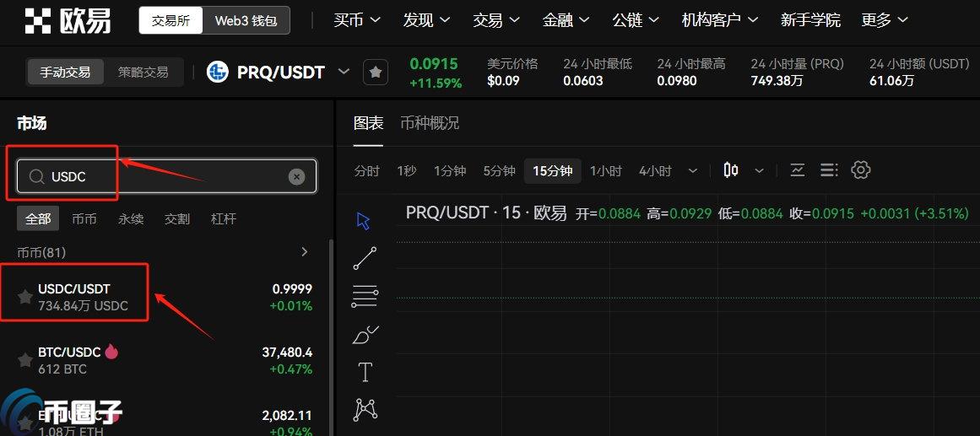Clear the USDC search with the X icon

tap(297, 177)
